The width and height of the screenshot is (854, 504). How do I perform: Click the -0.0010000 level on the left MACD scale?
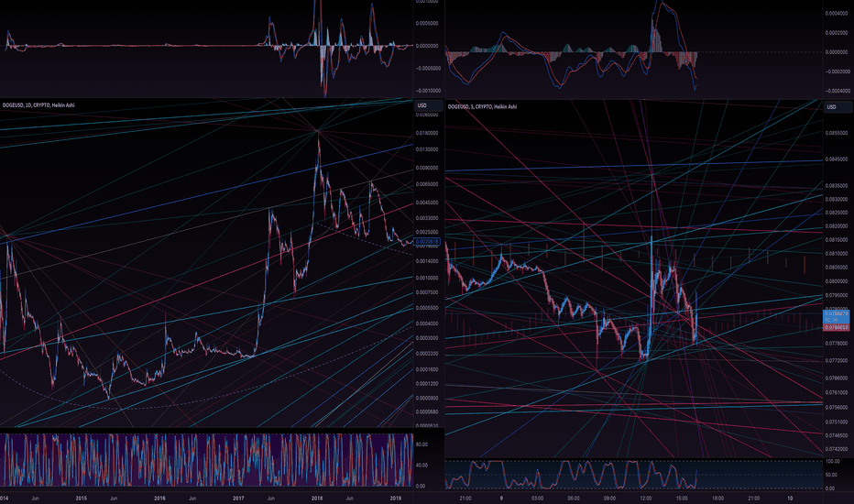tap(428, 91)
